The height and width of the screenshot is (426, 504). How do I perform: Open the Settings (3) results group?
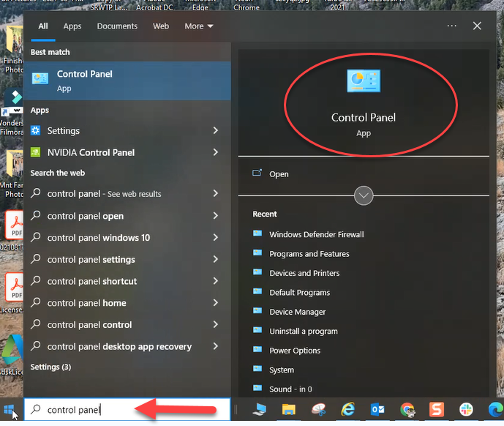click(50, 367)
